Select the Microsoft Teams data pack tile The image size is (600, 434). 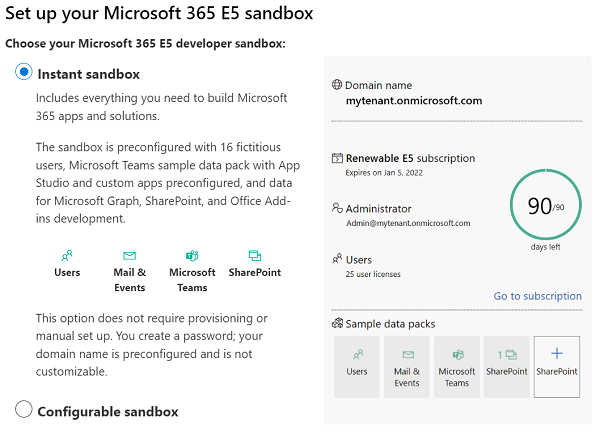[x=457, y=366]
